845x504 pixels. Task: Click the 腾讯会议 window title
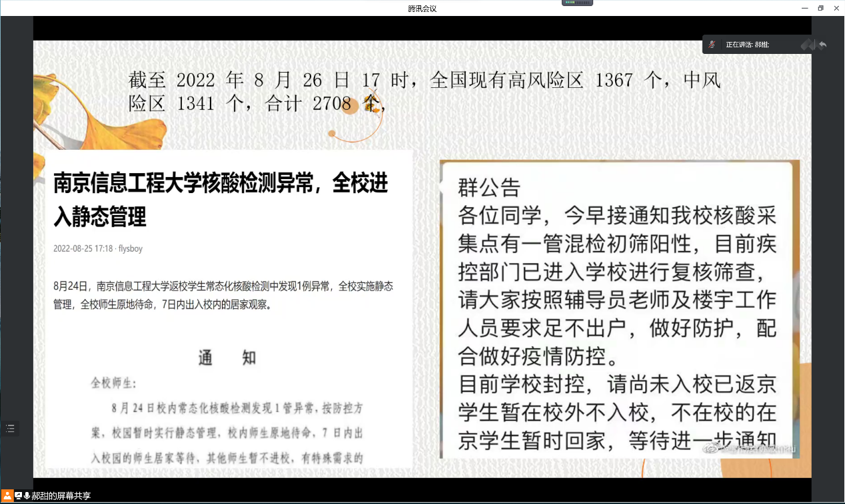tap(422, 9)
